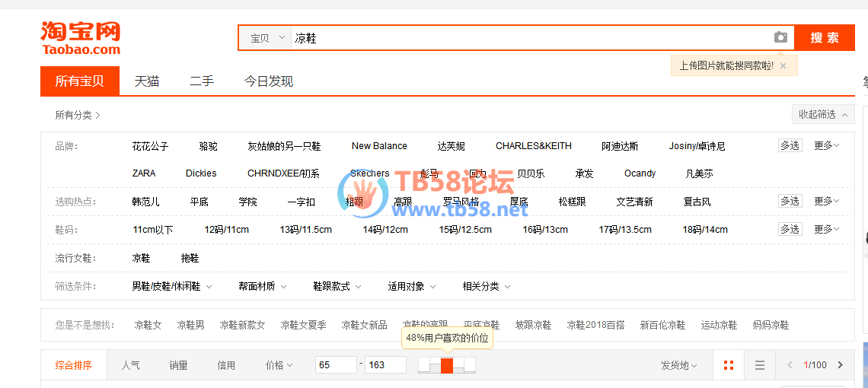Filter by brand 骆驼

point(208,146)
